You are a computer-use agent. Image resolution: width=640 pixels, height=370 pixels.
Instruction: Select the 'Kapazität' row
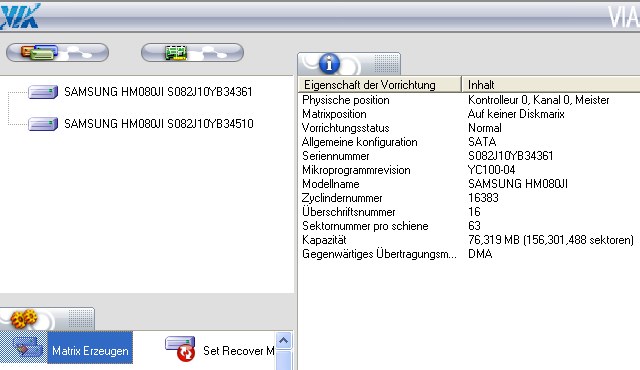[x=469, y=240]
